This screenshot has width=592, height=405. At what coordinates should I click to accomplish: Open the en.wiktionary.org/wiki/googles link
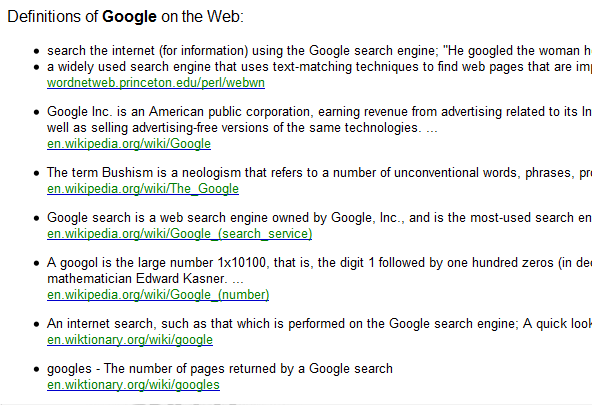[133, 384]
